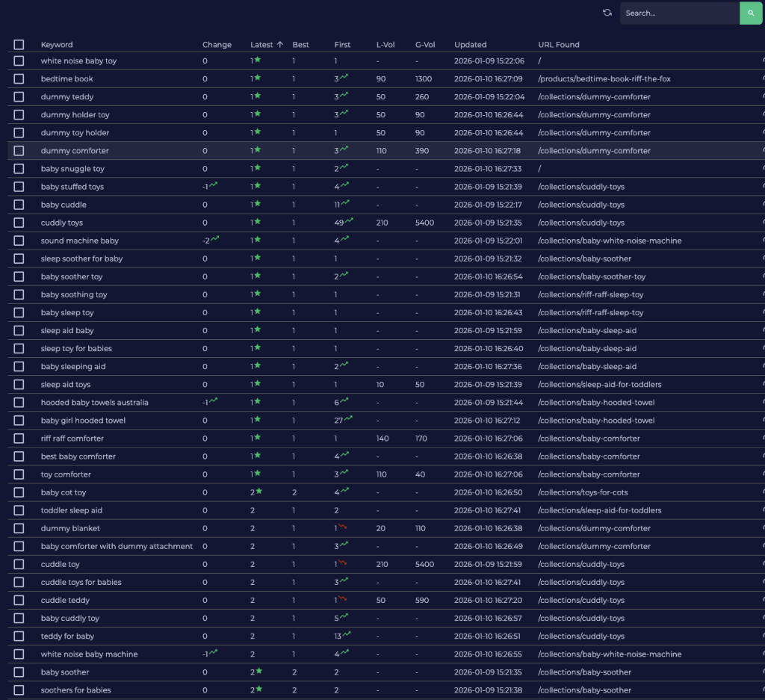Click the Updated column header
765x700 pixels.
tap(470, 45)
